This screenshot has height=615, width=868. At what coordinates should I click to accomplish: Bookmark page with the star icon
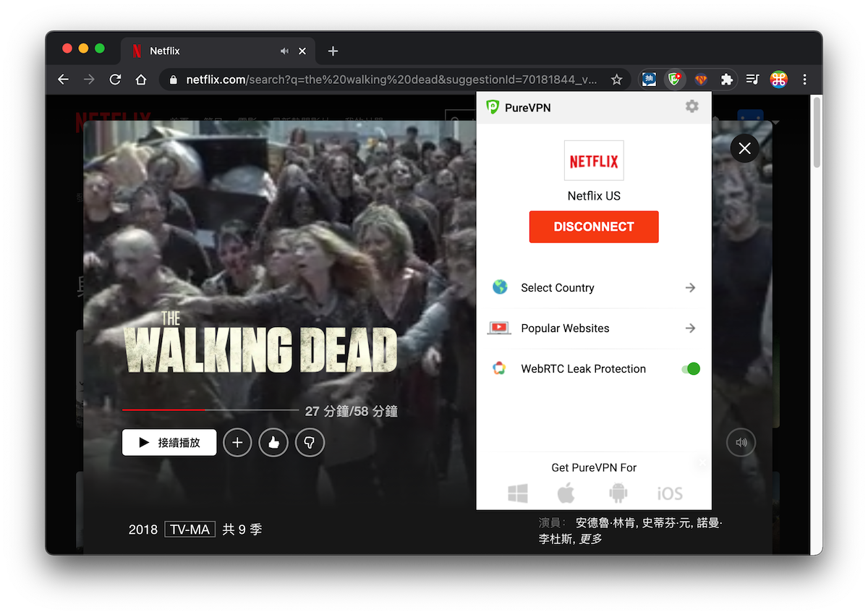point(616,80)
